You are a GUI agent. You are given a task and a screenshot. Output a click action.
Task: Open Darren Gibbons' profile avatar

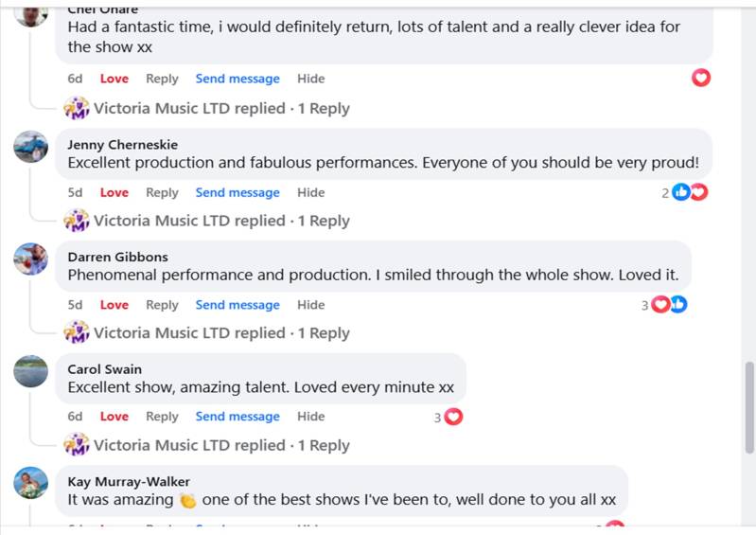click(x=31, y=259)
